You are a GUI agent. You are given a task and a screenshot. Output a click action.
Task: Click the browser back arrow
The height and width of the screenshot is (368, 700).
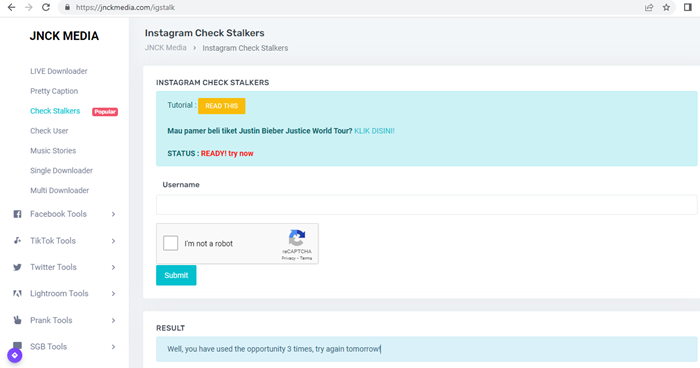(x=12, y=7)
